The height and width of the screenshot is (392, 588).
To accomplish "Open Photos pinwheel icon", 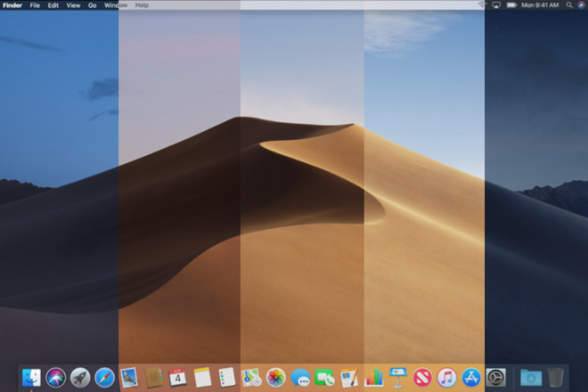I will pyautogui.click(x=275, y=378).
